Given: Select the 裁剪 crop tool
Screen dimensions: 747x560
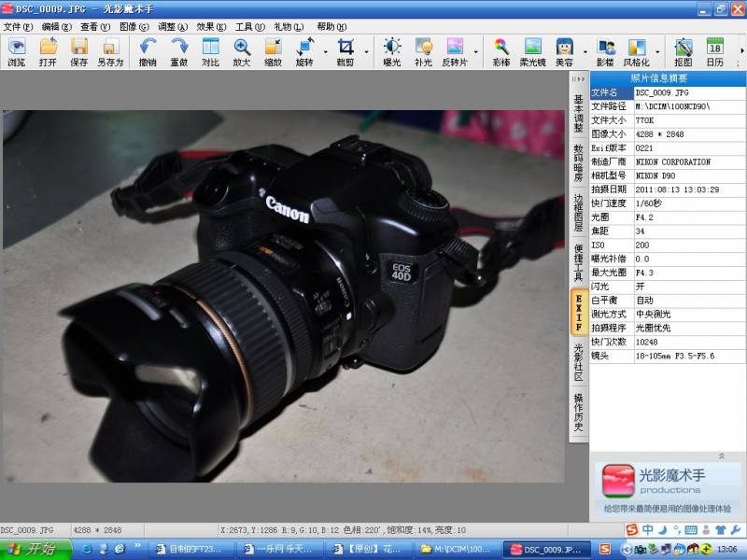Looking at the screenshot, I should 345,52.
